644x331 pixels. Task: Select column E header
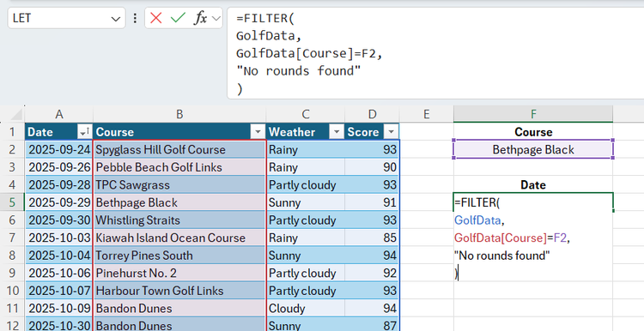click(426, 114)
